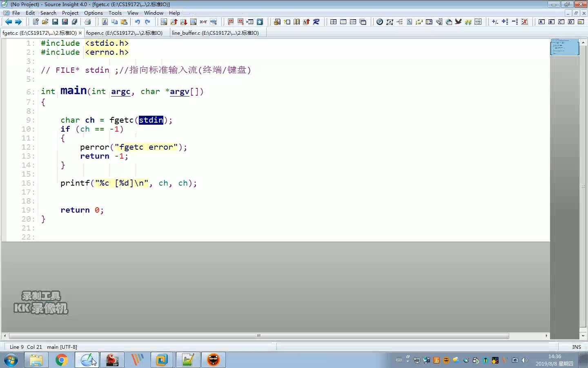Click the code overview minimap thumbnail

(565, 47)
